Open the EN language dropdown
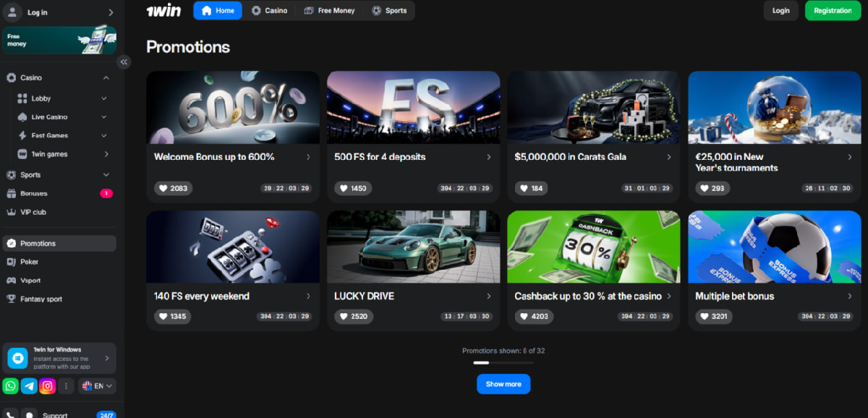Image resolution: width=868 pixels, height=418 pixels. point(97,386)
